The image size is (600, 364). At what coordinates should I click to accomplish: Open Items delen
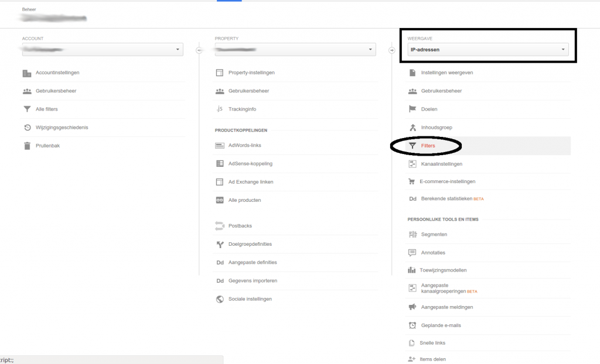tap(432, 359)
